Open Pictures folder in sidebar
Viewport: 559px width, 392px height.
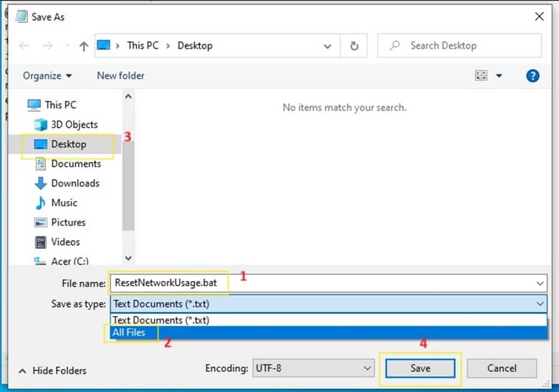68,222
